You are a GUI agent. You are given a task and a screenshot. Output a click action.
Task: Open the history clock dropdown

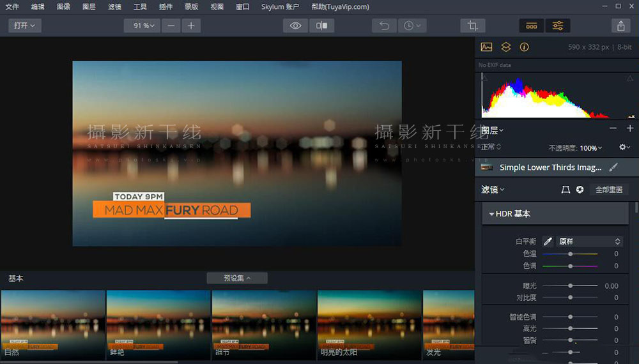coord(412,26)
